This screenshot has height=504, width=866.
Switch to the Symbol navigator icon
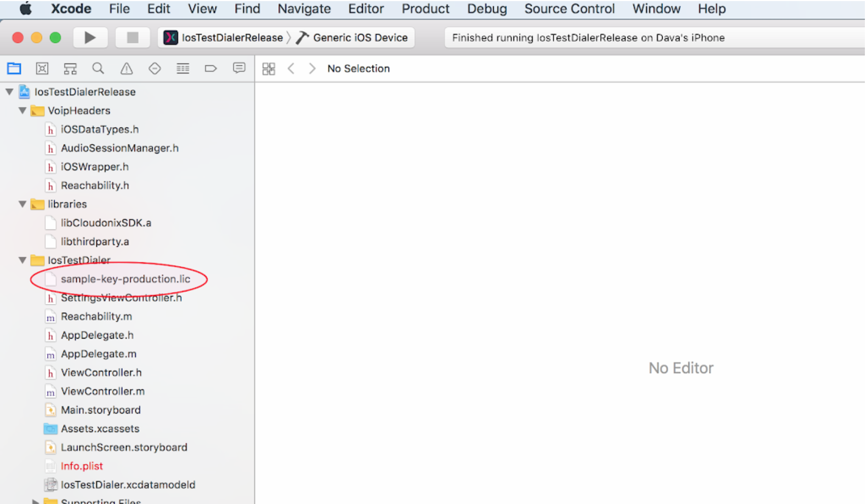point(70,68)
